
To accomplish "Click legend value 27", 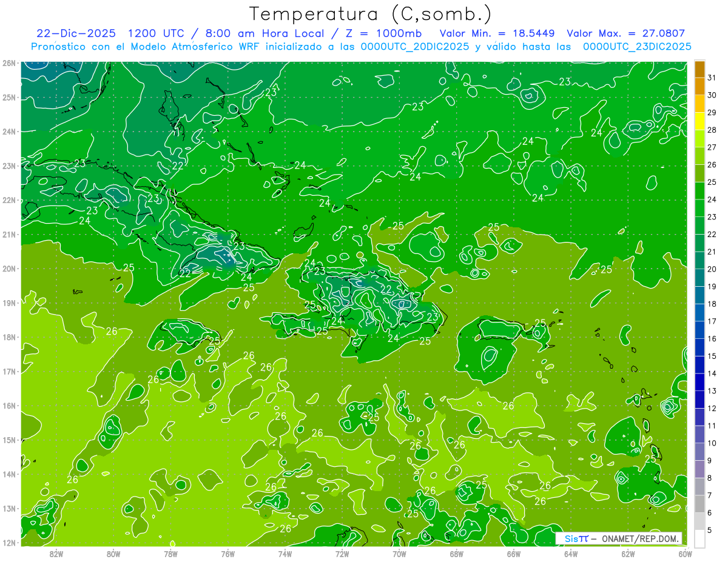I will (712, 147).
